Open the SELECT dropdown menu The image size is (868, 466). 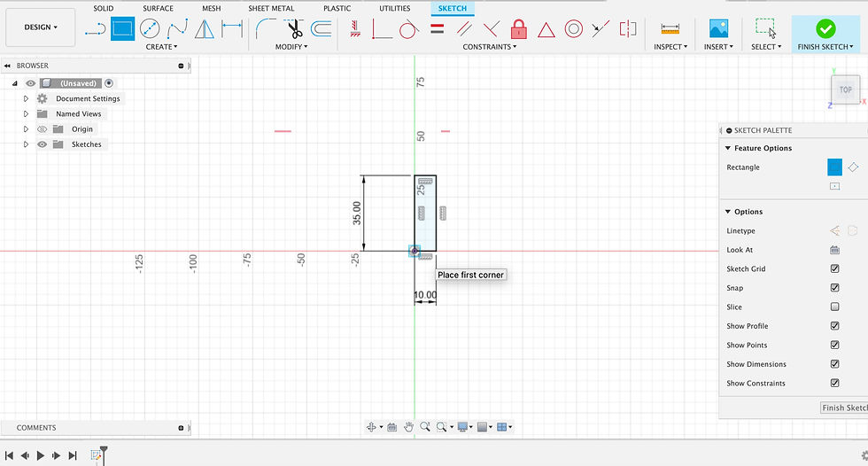click(x=766, y=47)
